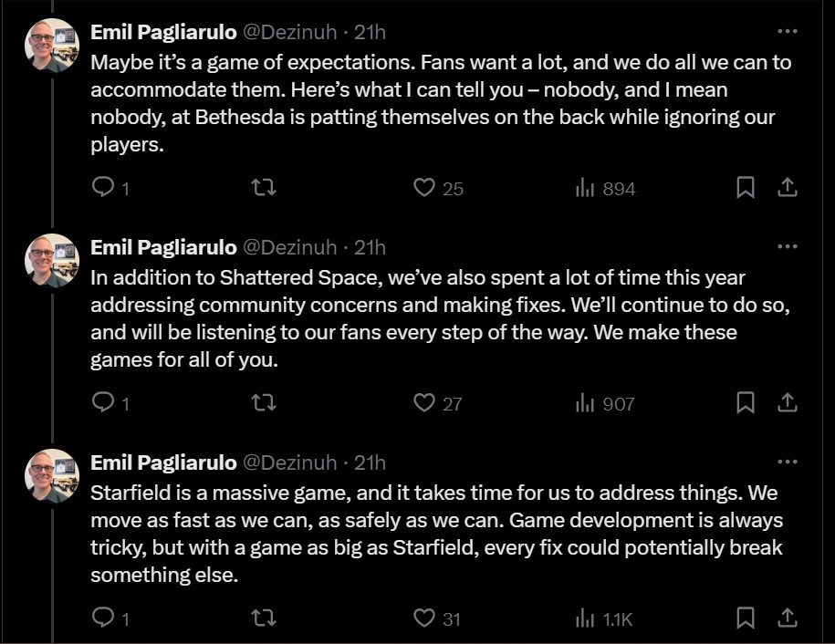View analytics showing 1.1K views
The width and height of the screenshot is (835, 644).
pyautogui.click(x=604, y=619)
